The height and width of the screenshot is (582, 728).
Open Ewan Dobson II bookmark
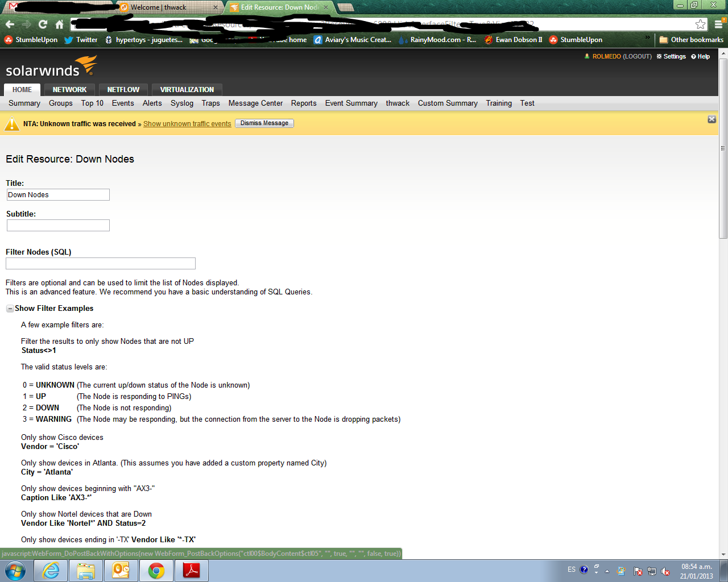(x=514, y=40)
